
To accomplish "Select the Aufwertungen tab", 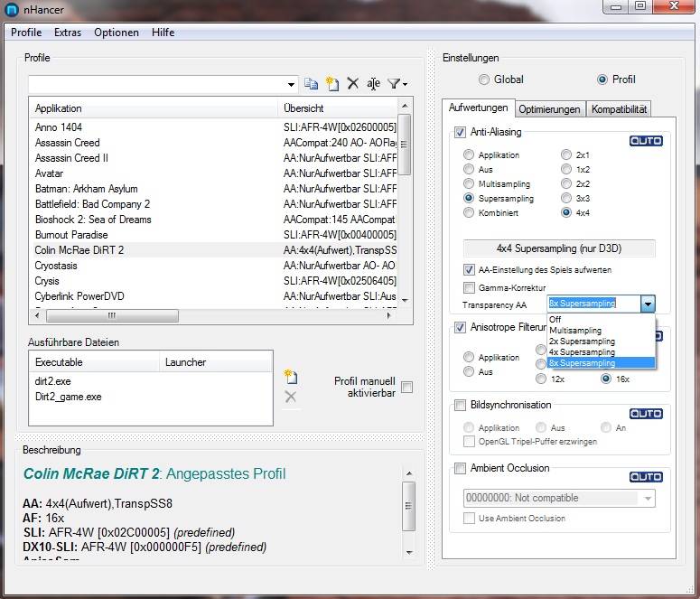I will click(478, 108).
